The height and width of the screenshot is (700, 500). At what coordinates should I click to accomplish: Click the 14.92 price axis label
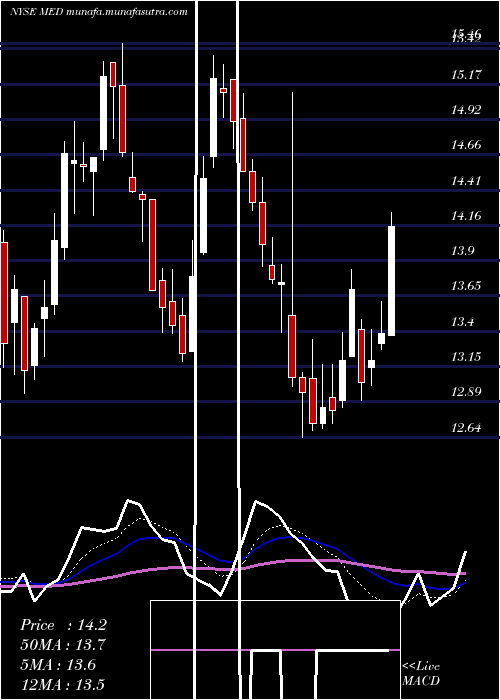[467, 110]
